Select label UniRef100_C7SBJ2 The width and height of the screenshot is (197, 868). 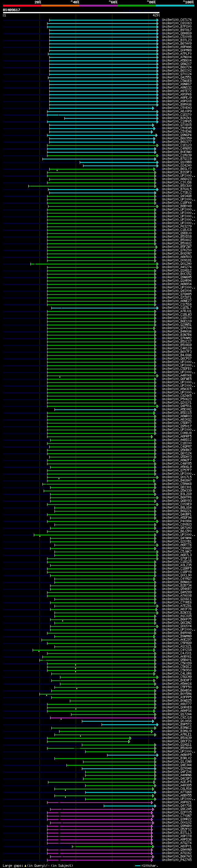pyautogui.click(x=177, y=193)
